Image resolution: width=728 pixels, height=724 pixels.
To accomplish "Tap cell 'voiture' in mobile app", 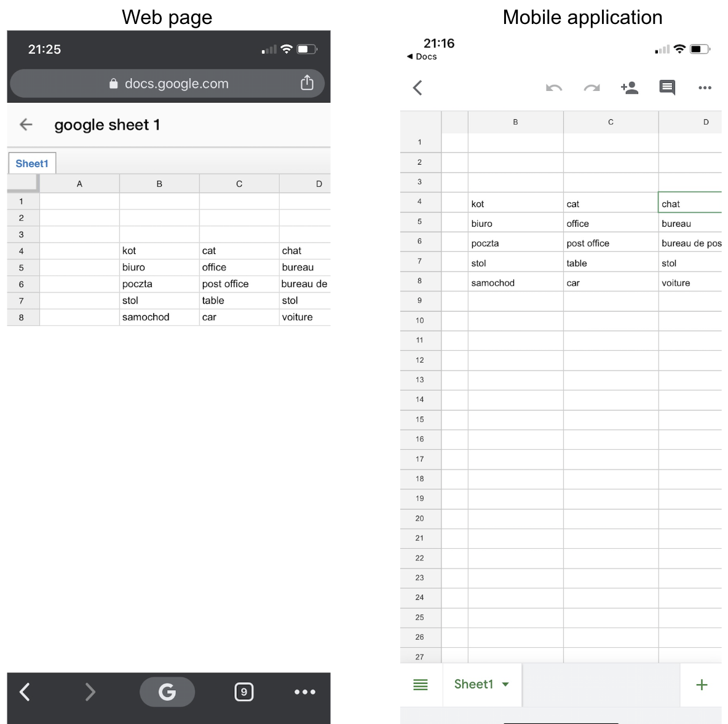I will click(x=690, y=283).
